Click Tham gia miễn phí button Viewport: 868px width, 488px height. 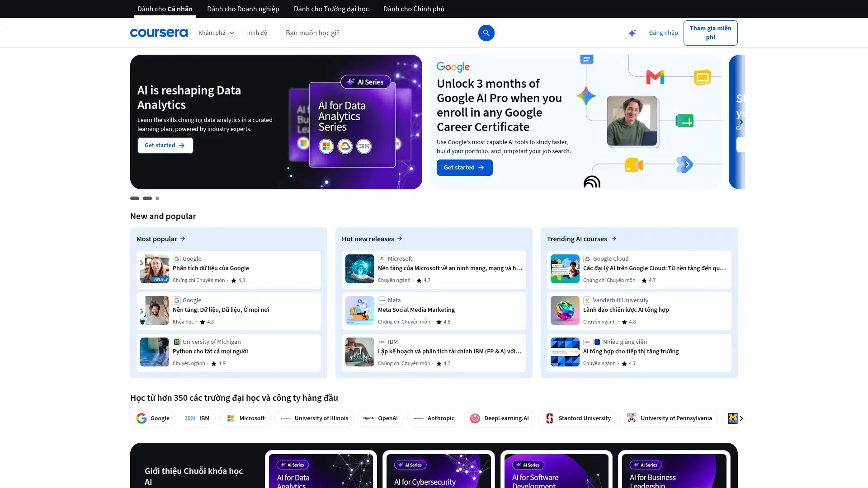point(710,33)
